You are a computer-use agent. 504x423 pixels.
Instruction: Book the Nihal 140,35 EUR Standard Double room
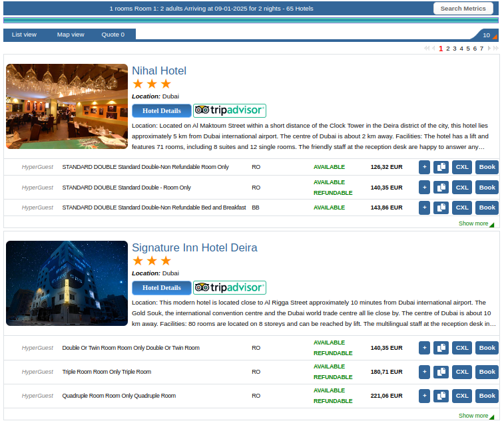487,188
